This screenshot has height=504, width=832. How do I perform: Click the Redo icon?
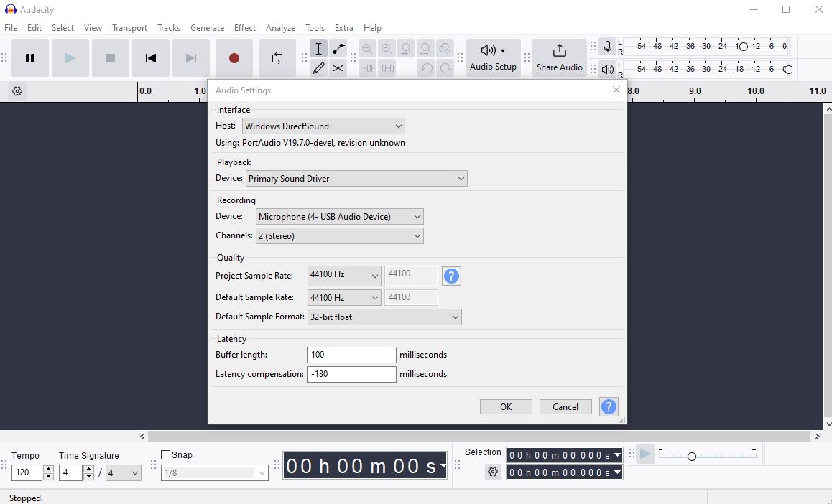445,68
